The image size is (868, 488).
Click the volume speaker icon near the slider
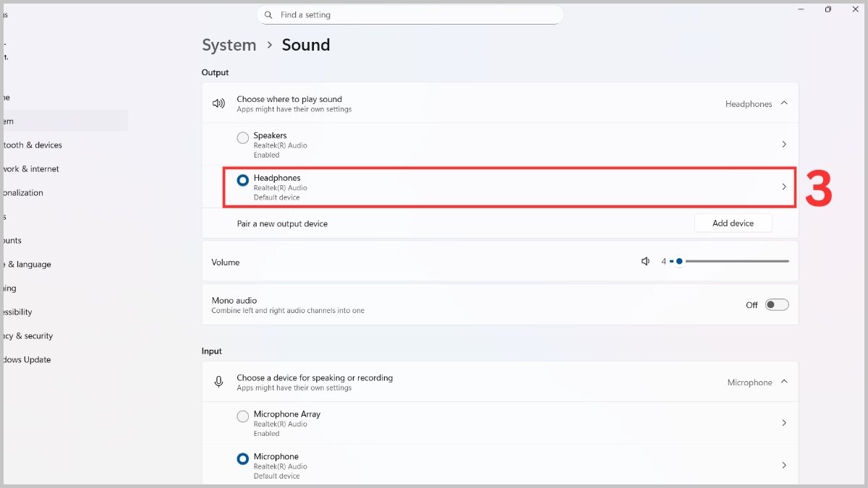(x=644, y=261)
